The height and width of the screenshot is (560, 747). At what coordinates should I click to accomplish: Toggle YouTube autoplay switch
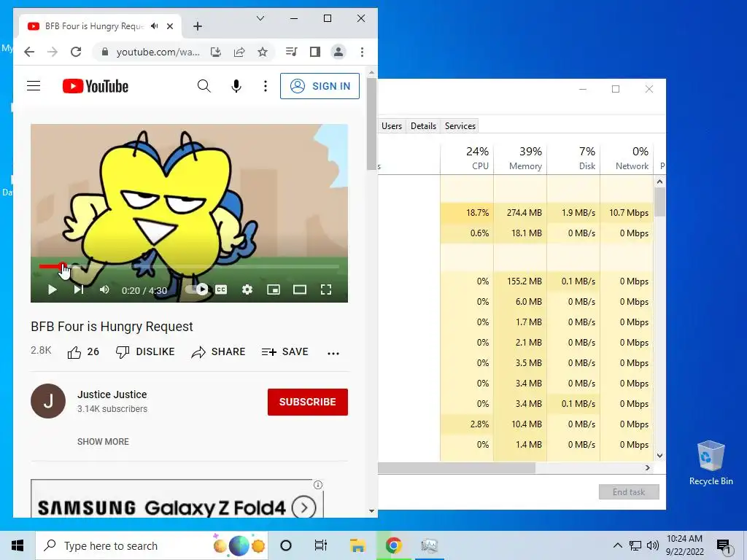pyautogui.click(x=197, y=289)
